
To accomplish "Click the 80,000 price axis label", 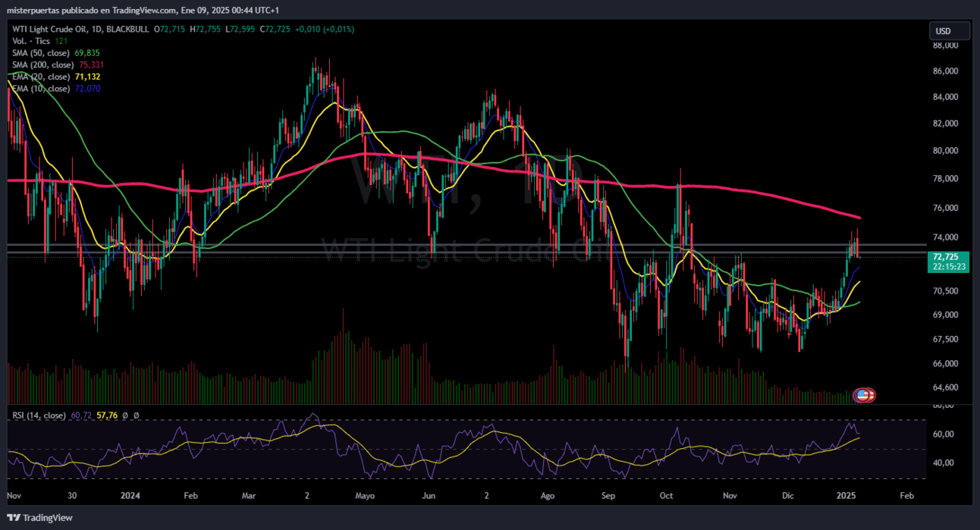I will [x=946, y=151].
